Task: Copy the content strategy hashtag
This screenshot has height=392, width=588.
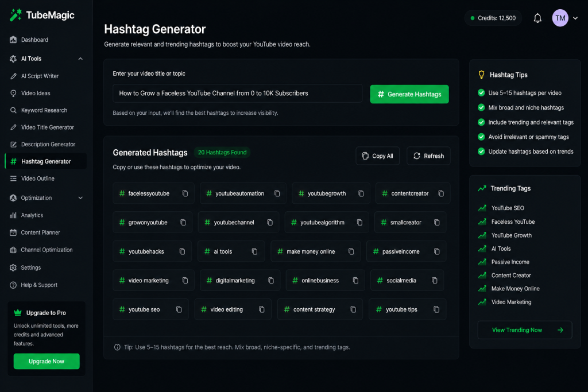Action: pyautogui.click(x=353, y=309)
